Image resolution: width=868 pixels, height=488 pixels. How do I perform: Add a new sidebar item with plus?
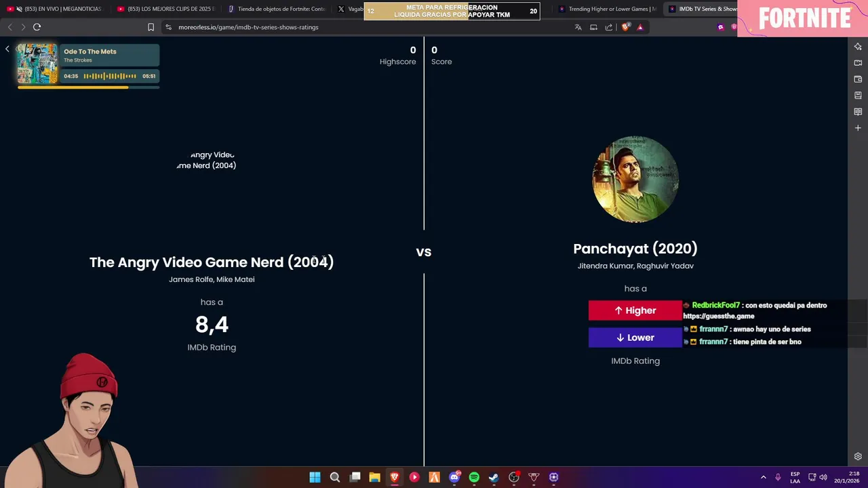(858, 128)
